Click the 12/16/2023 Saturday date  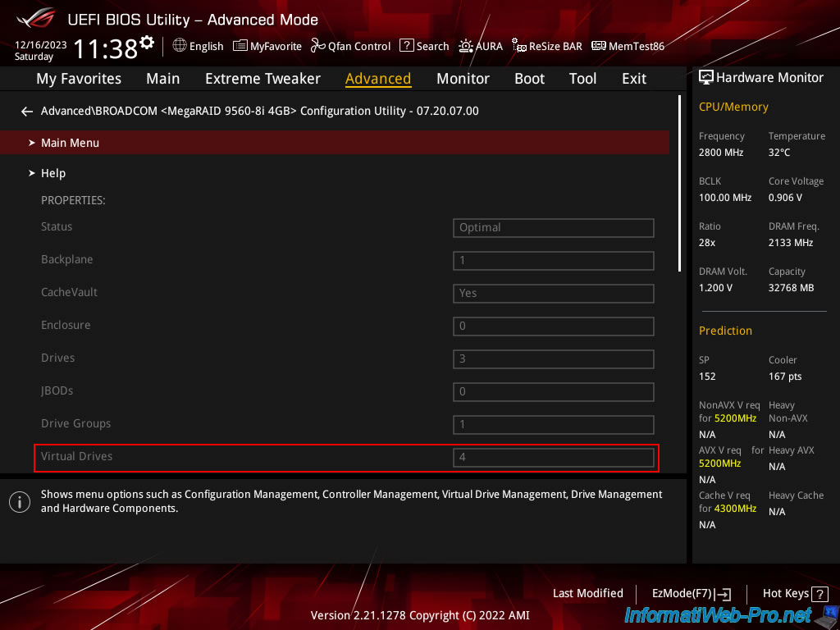pos(40,50)
